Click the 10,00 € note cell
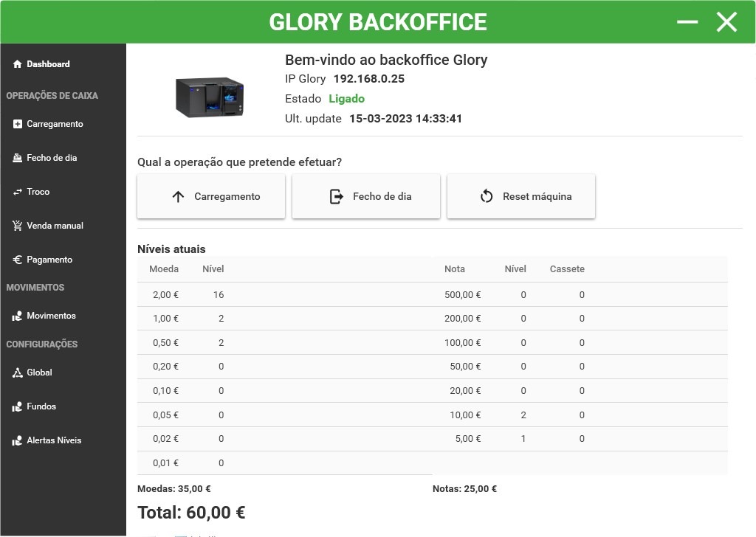 (465, 415)
